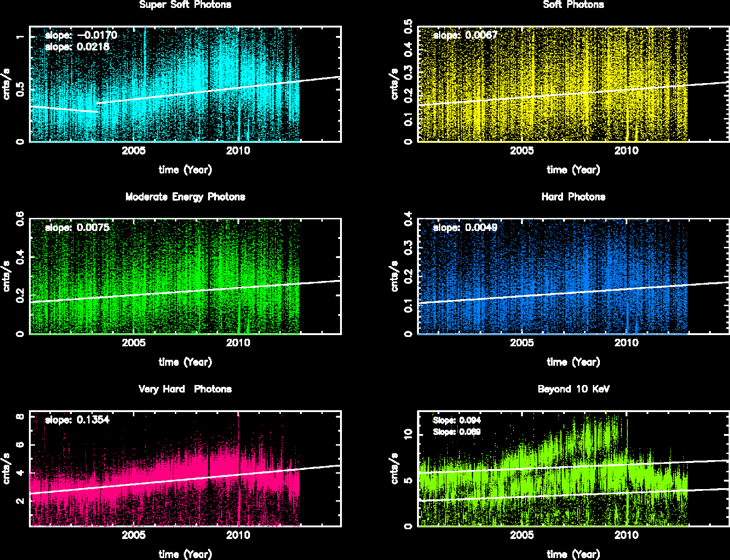Click the Slope 0.094 annotation
The image size is (730, 560).
pyautogui.click(x=457, y=420)
